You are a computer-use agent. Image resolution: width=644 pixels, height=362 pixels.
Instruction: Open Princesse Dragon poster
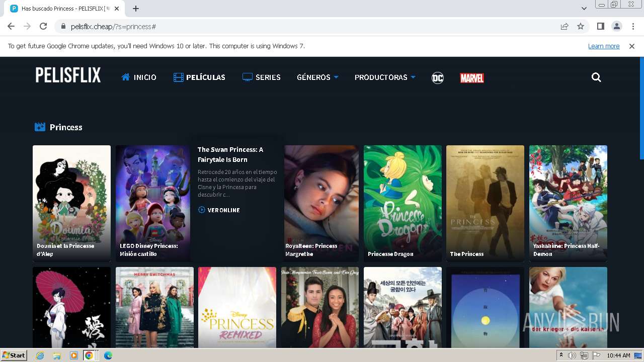(403, 203)
